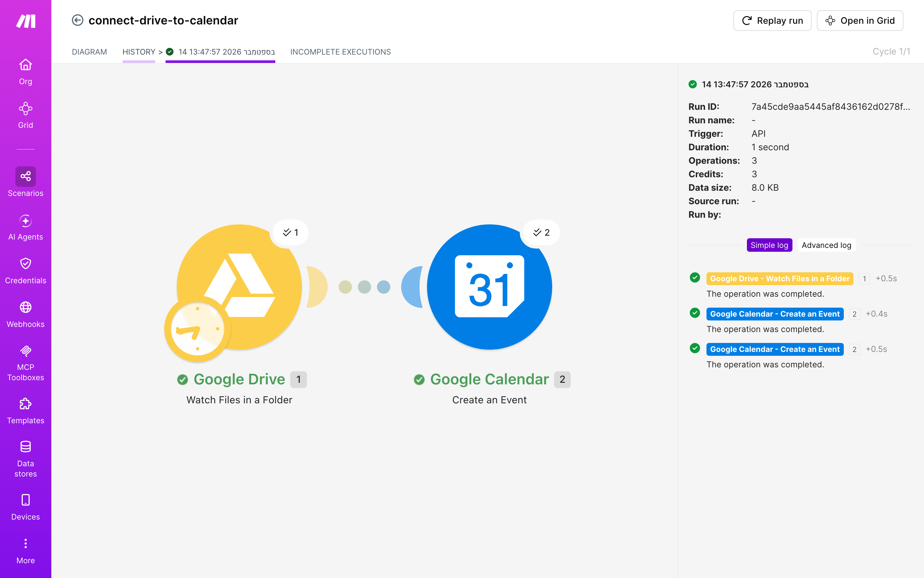Viewport: 924px width, 578px height.
Task: Click the Google Calendar module circle
Action: (x=490, y=287)
